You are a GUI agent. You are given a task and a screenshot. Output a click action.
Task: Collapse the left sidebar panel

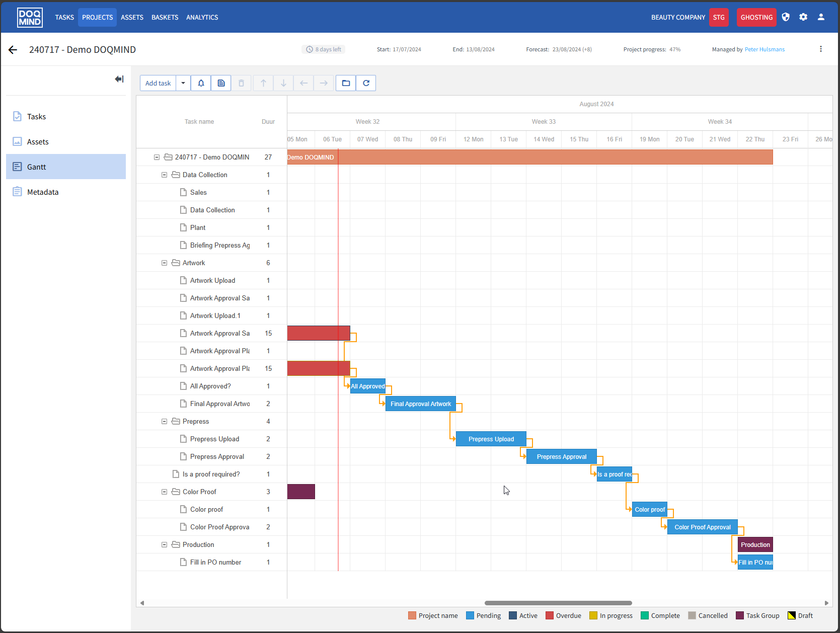pos(119,79)
